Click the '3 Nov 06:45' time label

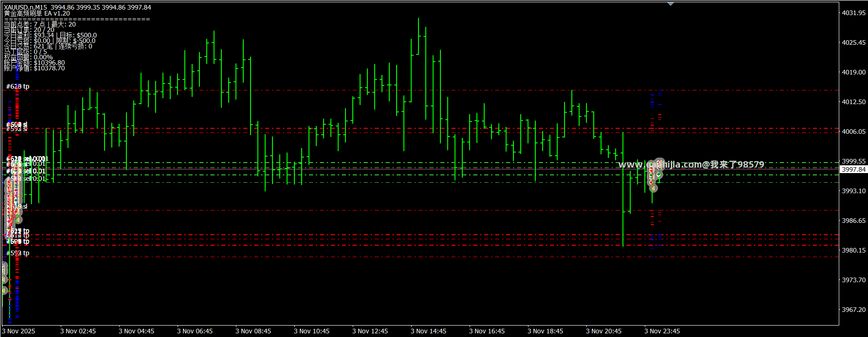pos(195,331)
